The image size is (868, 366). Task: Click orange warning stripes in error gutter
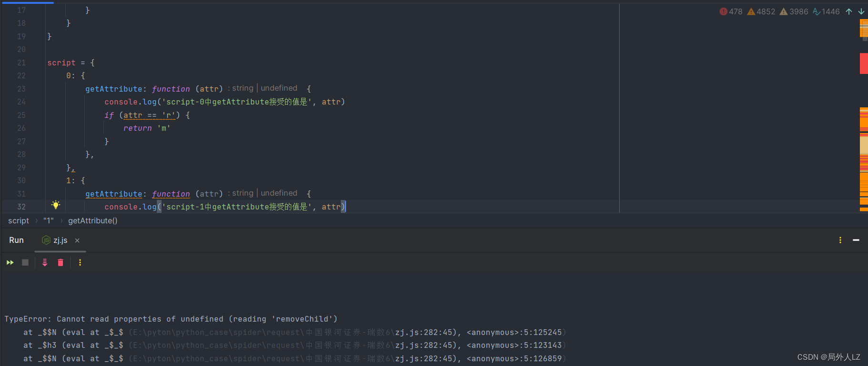click(x=864, y=160)
